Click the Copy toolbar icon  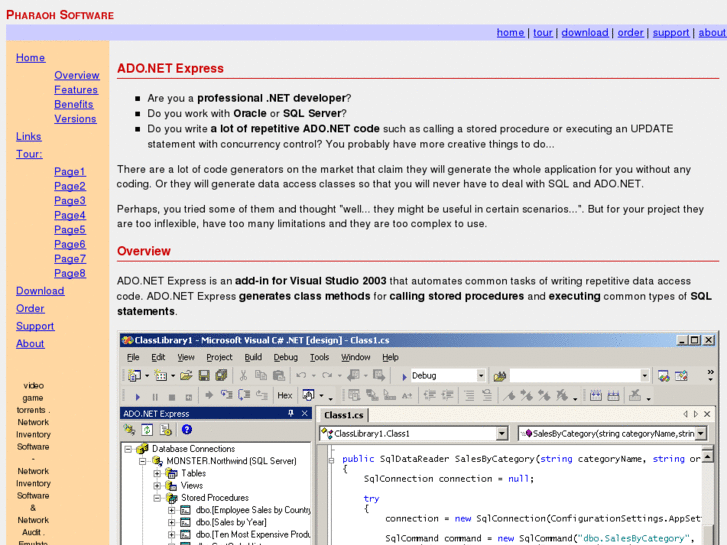point(261,375)
